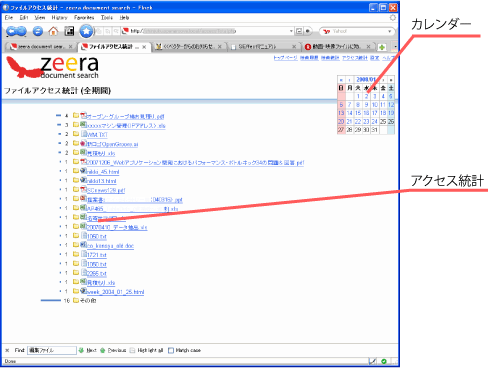
Task: Select day 9 in the calendar
Action: [x=366, y=105]
